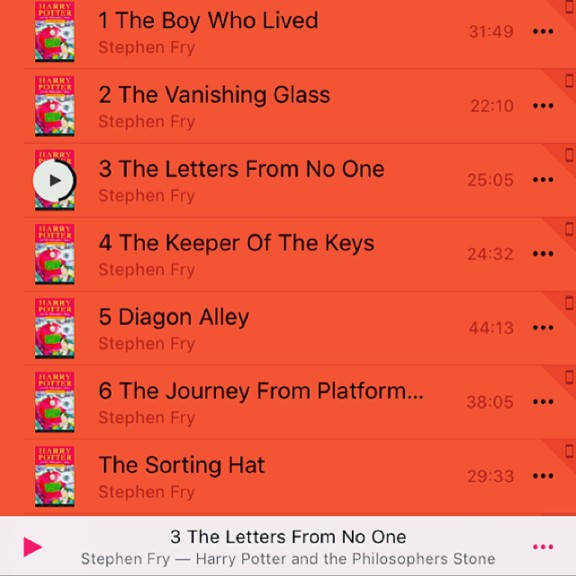Open more options for The Boy Who Lived

click(x=543, y=32)
